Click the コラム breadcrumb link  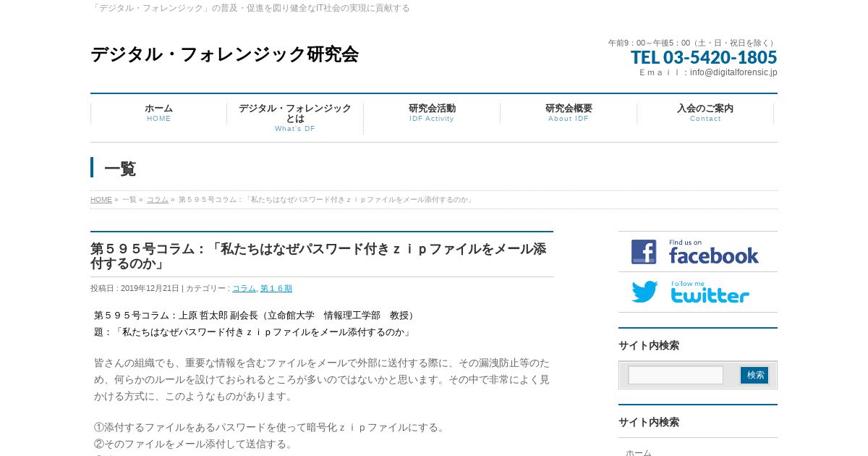tap(158, 200)
